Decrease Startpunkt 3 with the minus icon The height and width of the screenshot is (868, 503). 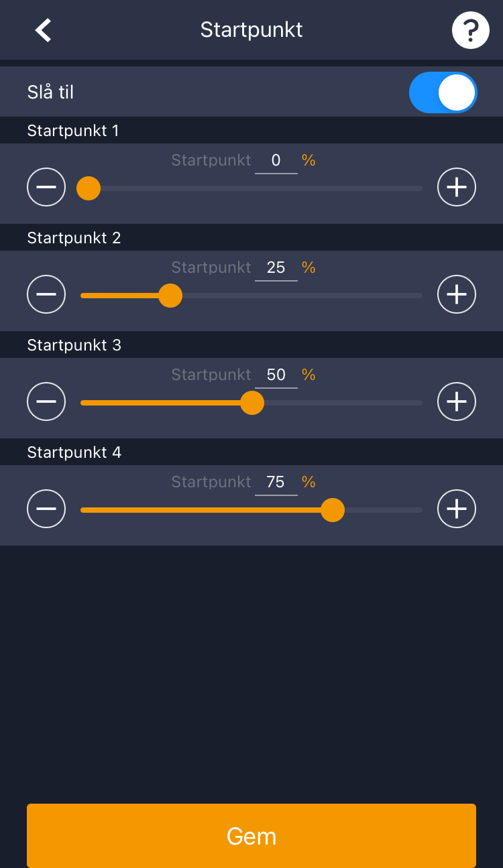(x=46, y=401)
